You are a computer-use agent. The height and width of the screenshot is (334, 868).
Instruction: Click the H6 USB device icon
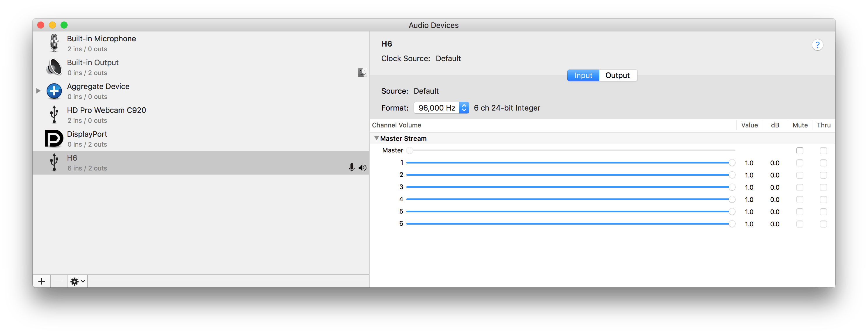54,162
